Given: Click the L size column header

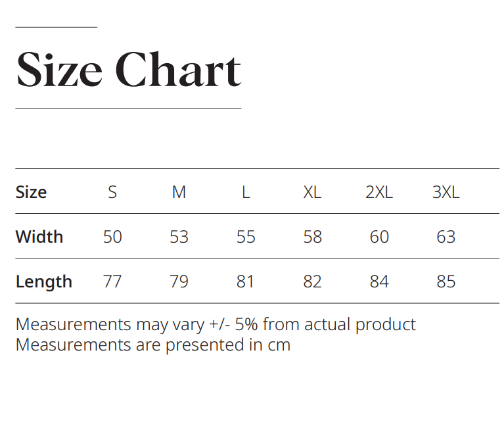Looking at the screenshot, I should coord(246,192).
